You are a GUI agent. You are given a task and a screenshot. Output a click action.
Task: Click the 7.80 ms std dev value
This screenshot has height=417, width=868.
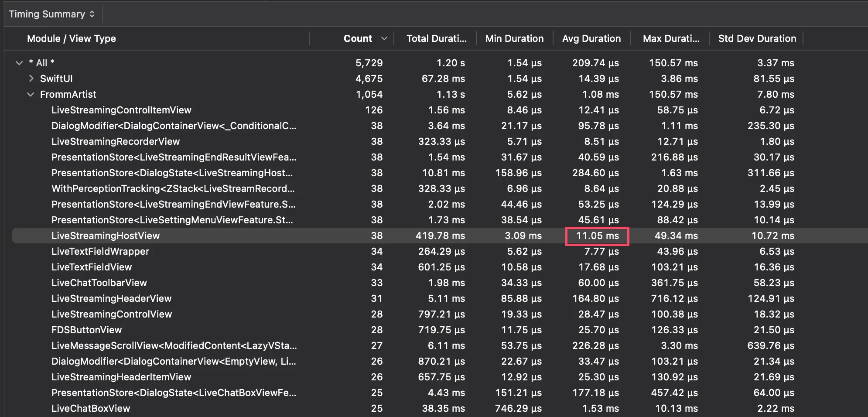point(776,94)
